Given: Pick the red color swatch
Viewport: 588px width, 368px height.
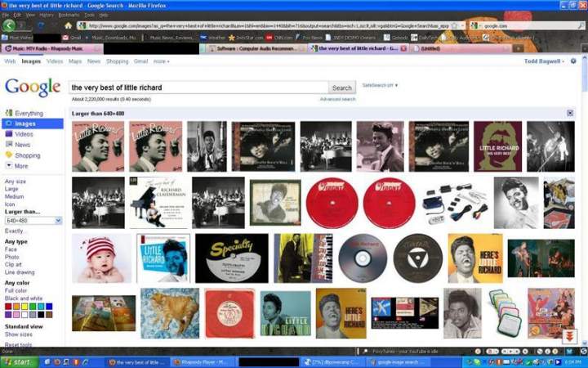Looking at the screenshot, I should click(8, 307).
